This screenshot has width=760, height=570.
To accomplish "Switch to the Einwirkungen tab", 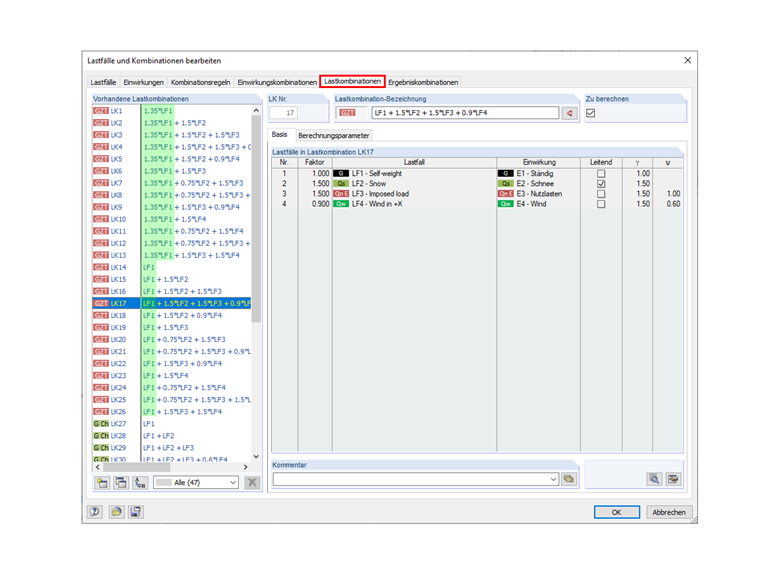I will pos(143,82).
